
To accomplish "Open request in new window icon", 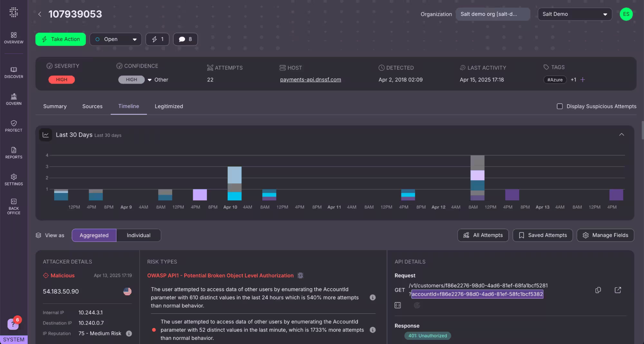I will [x=618, y=290].
